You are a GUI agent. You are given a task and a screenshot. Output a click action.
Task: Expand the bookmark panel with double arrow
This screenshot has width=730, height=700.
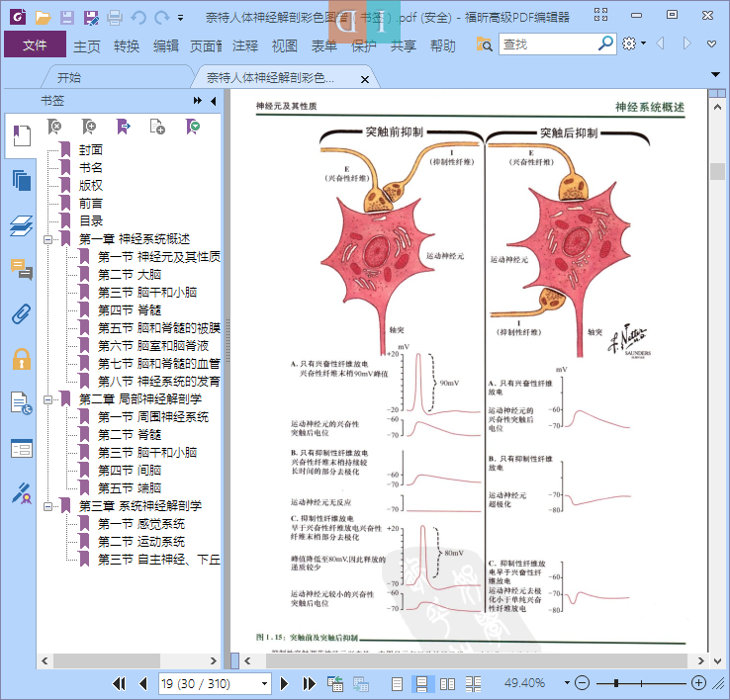pos(198,101)
